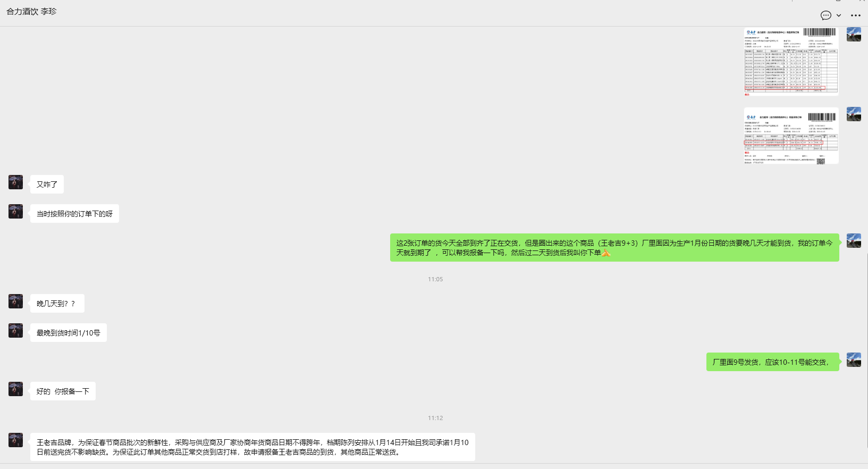Image resolution: width=868 pixels, height=469 pixels.
Task: Click the "又咋了" message bubble
Action: coord(47,185)
